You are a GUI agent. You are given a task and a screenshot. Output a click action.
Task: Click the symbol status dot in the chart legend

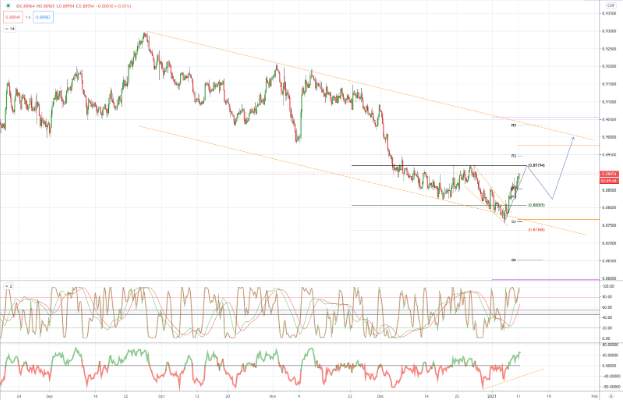click(x=8, y=6)
